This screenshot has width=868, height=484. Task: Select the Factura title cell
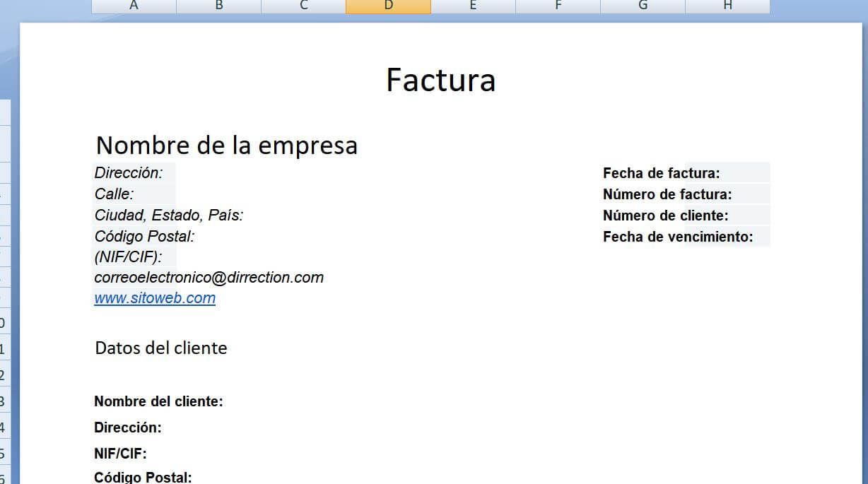[x=440, y=80]
